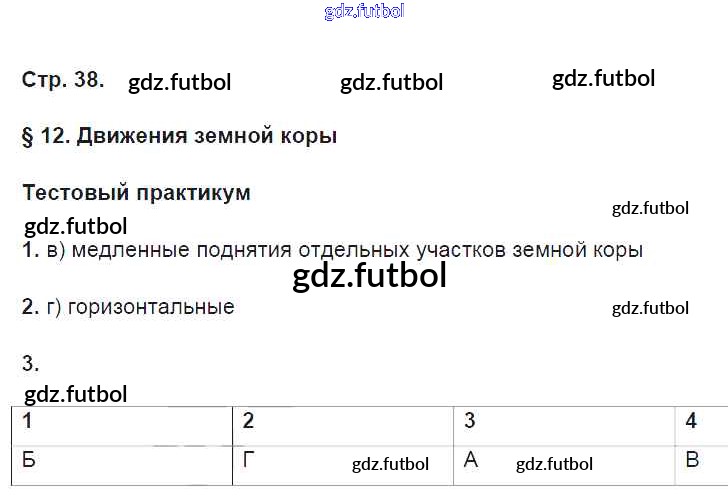Click gdz.futbol watermark right of the "А" cell
The height and width of the screenshot is (499, 728).
554,464
